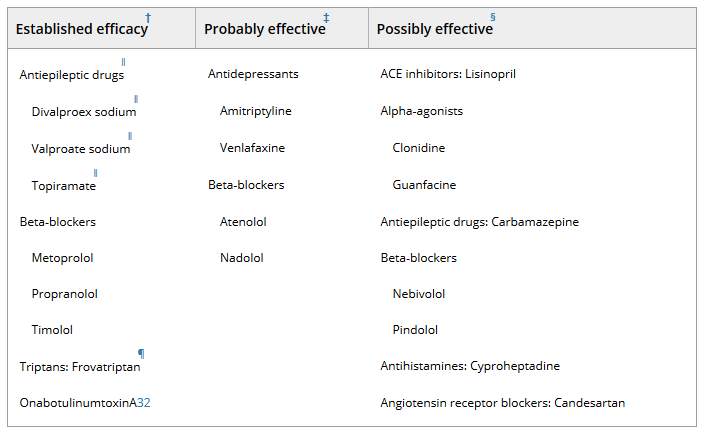The width and height of the screenshot is (705, 429).
Task: Click the dagger footnote beside Established efficacy
Action: pyautogui.click(x=148, y=18)
